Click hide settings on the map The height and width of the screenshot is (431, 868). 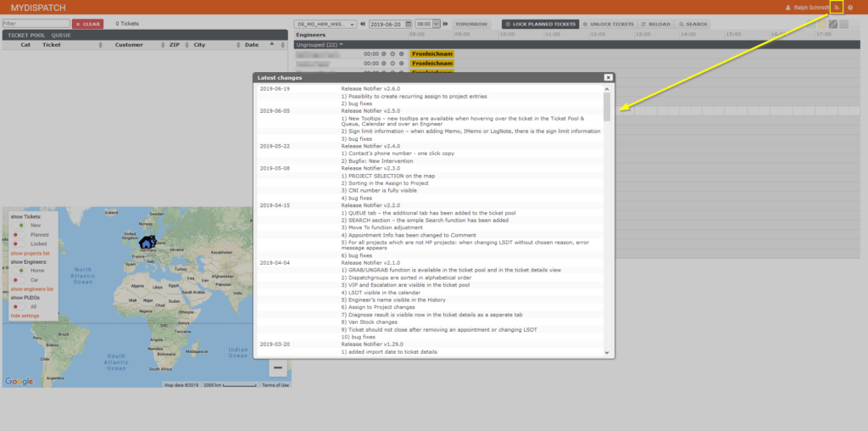(25, 316)
